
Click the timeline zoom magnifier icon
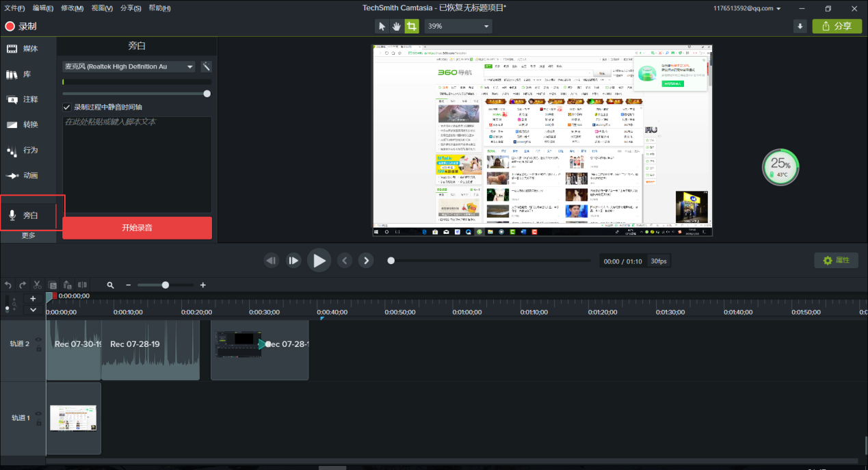click(111, 285)
